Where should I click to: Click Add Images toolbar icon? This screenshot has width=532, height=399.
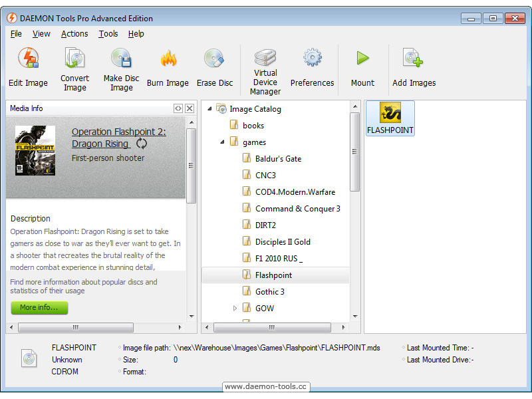click(414, 58)
